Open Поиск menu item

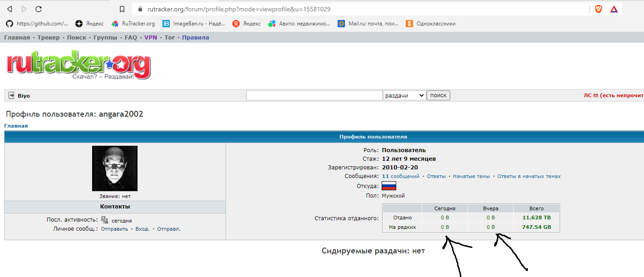(x=76, y=38)
